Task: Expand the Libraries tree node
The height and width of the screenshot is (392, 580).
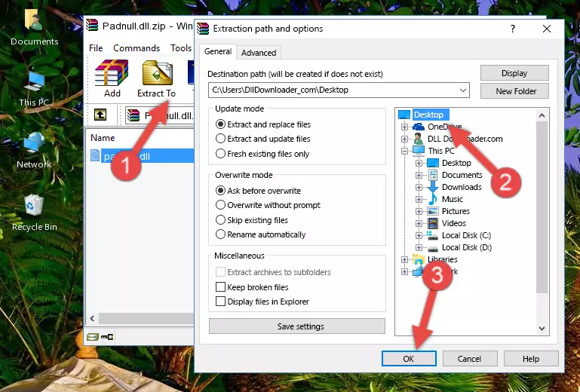Action: 404,259
